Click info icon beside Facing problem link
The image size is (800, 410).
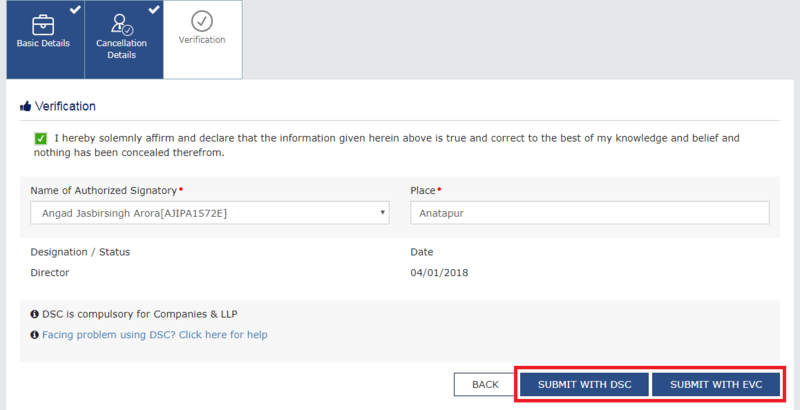coord(35,335)
